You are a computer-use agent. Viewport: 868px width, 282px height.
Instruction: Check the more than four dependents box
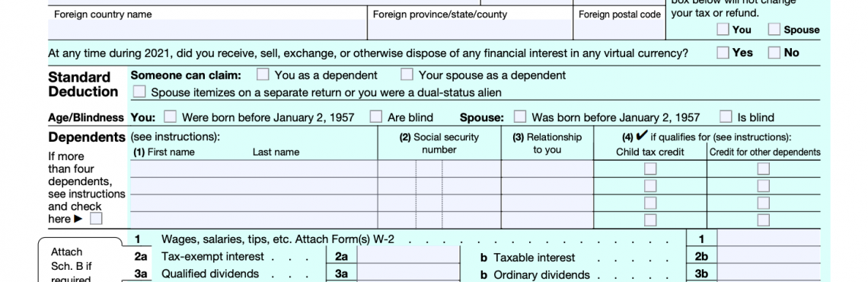click(x=97, y=219)
